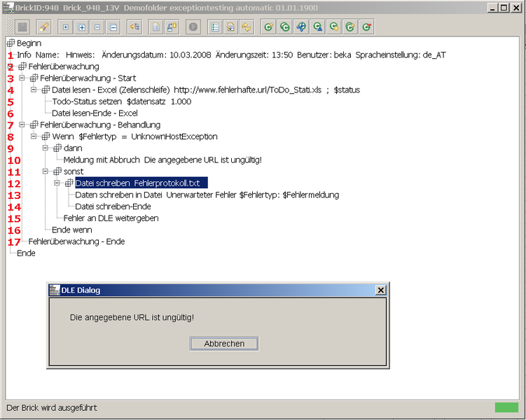The width and height of the screenshot is (526, 420).
Task: Click the grey stop square toolbar icon
Action: pyautogui.click(x=22, y=27)
